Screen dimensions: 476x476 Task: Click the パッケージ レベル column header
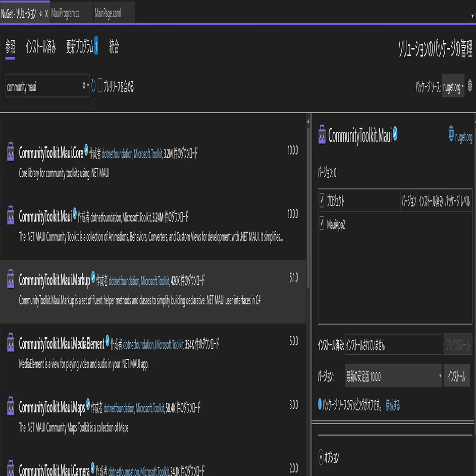point(457,201)
